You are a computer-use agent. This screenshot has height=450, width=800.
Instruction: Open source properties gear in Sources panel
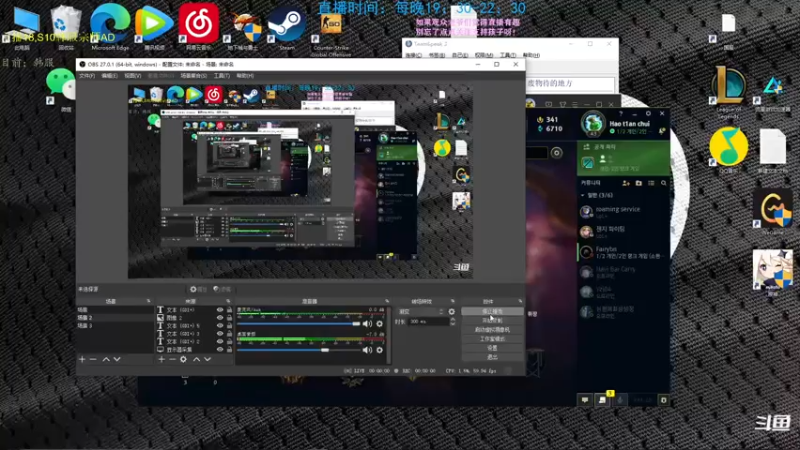[x=183, y=359]
